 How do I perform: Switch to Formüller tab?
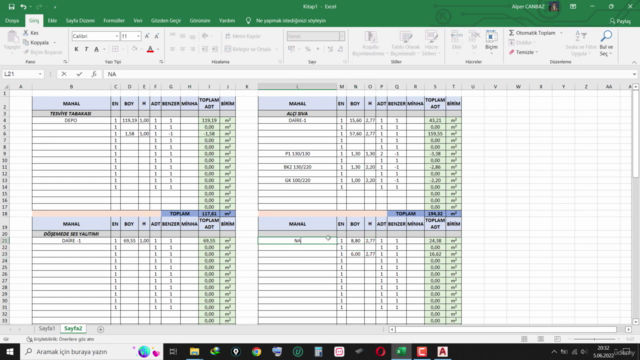[x=114, y=20]
